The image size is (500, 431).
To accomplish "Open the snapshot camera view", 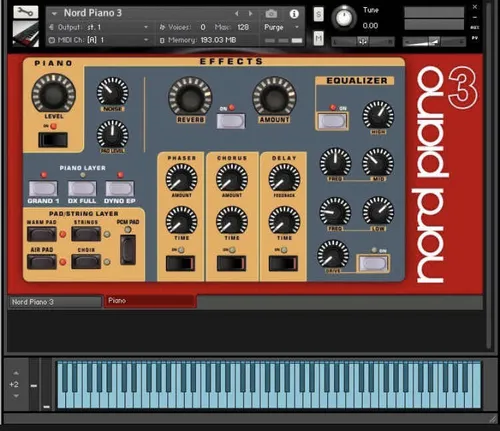I will pyautogui.click(x=271, y=14).
